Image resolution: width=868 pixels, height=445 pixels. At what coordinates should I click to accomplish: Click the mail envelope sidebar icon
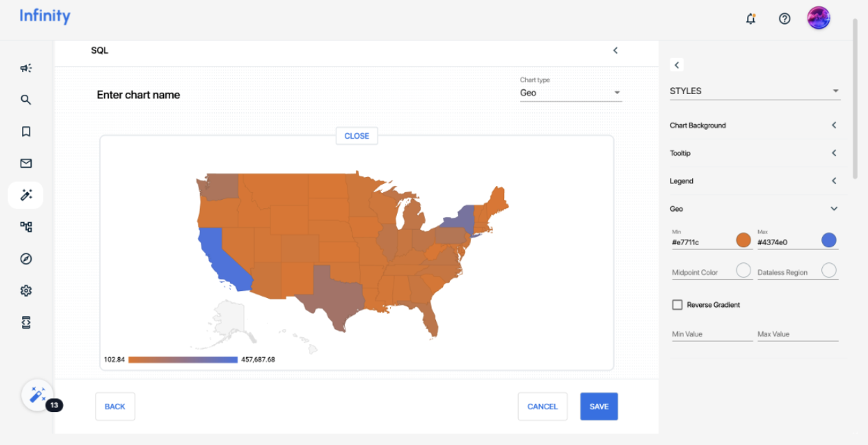25,163
